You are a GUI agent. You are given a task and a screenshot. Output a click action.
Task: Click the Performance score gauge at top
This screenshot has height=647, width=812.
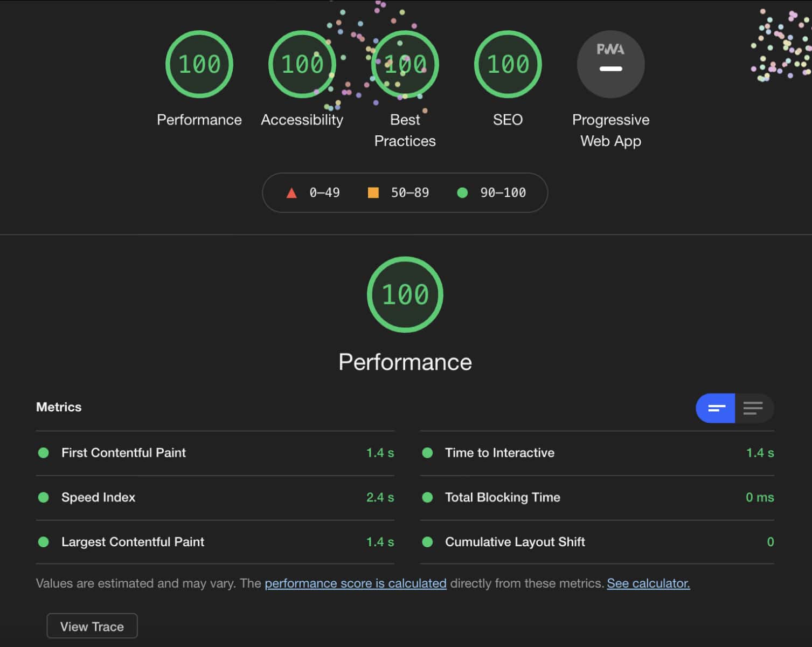pos(199,64)
